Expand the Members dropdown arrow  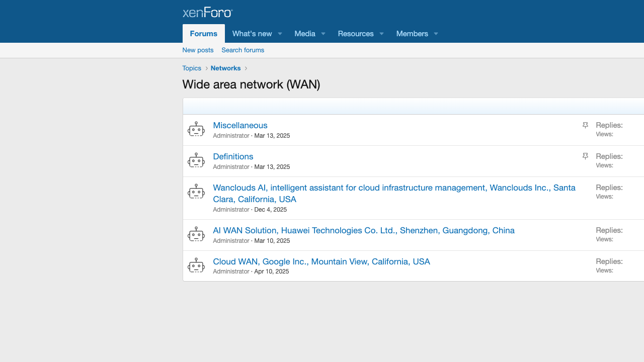436,34
